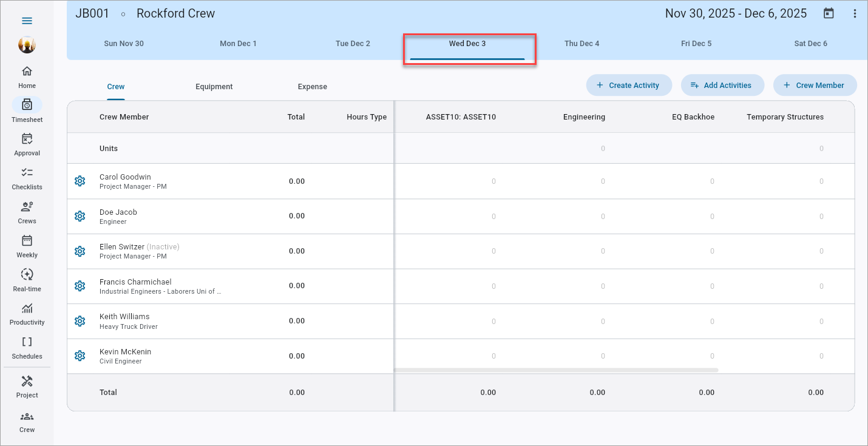Viewport: 868px width, 446px height.
Task: Open the Project tools icon
Action: pyautogui.click(x=27, y=381)
